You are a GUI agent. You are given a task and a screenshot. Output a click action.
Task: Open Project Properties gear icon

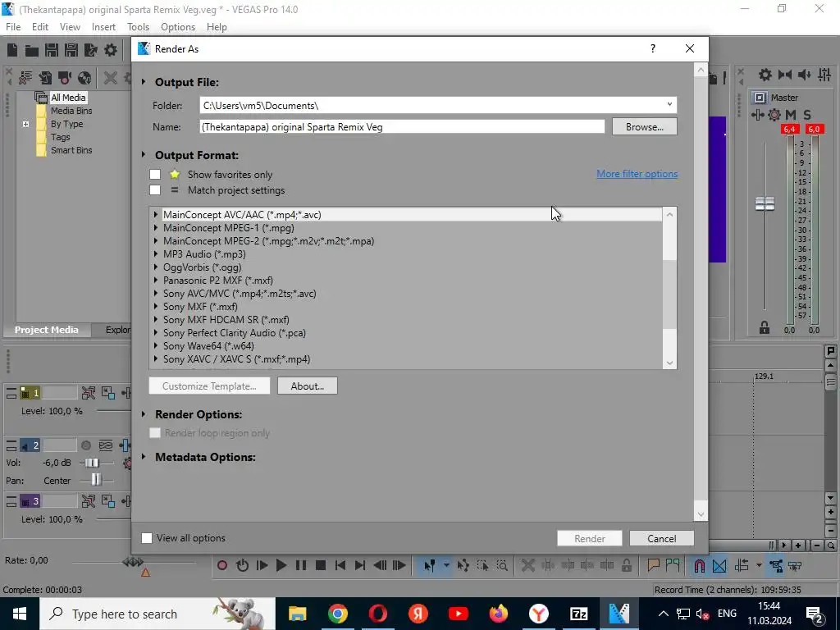coord(111,50)
